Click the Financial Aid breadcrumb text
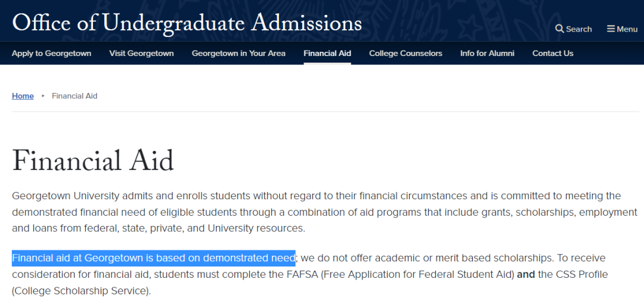This screenshot has width=644, height=304. [x=75, y=96]
